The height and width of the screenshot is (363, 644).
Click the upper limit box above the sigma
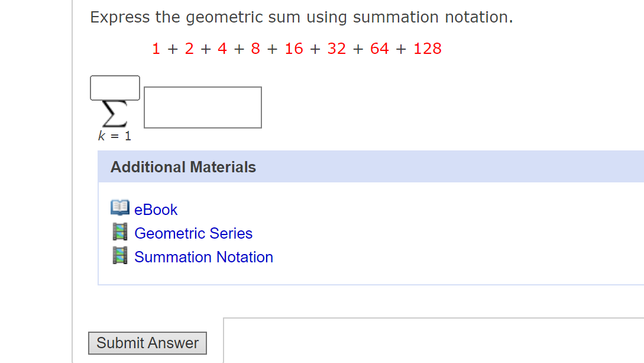tap(115, 87)
